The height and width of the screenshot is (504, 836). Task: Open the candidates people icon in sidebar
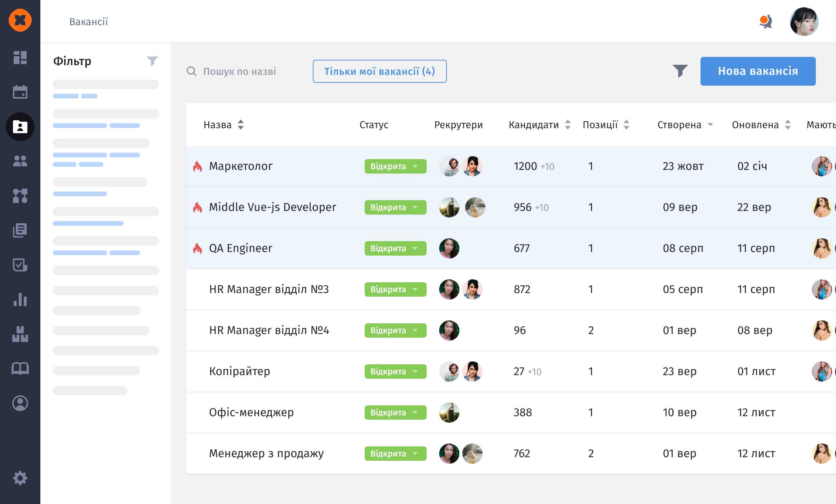(20, 161)
